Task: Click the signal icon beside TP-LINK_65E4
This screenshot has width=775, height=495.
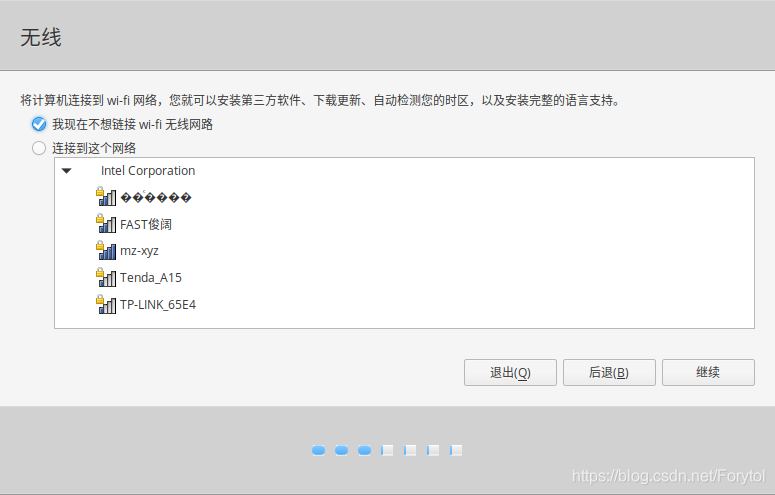Action: [x=106, y=304]
